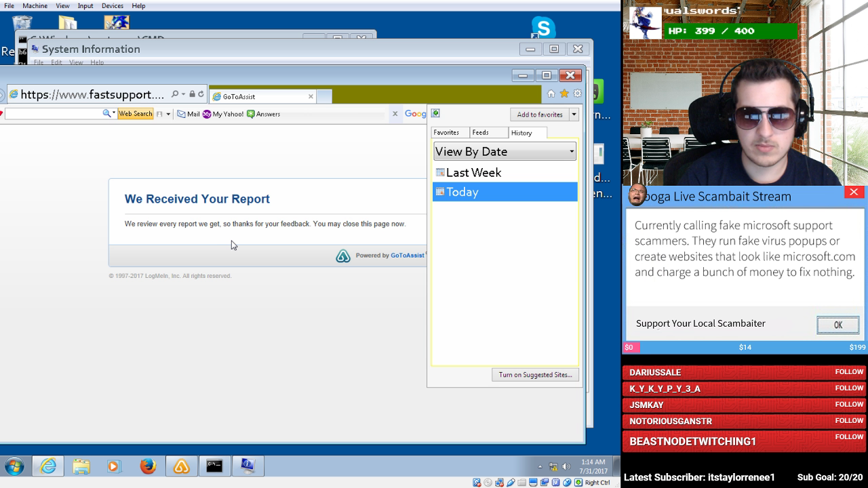
Task: Click Internet Explorer taskbar icon
Action: pos(48,466)
